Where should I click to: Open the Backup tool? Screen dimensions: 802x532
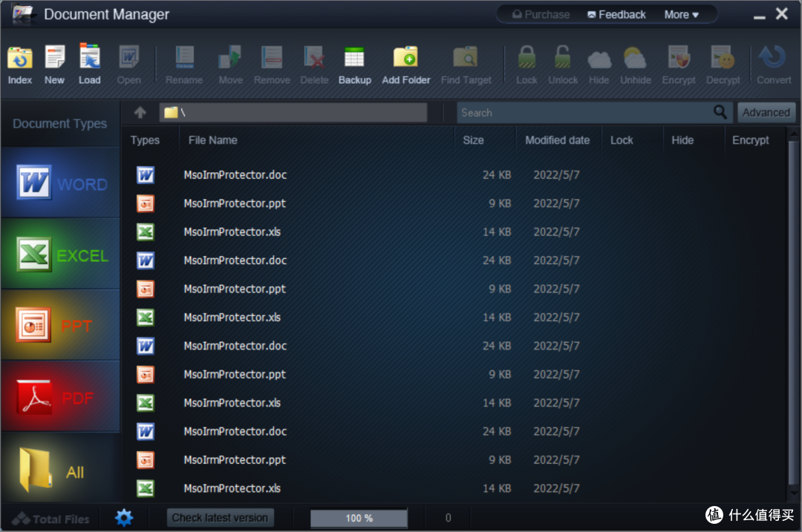click(x=354, y=64)
